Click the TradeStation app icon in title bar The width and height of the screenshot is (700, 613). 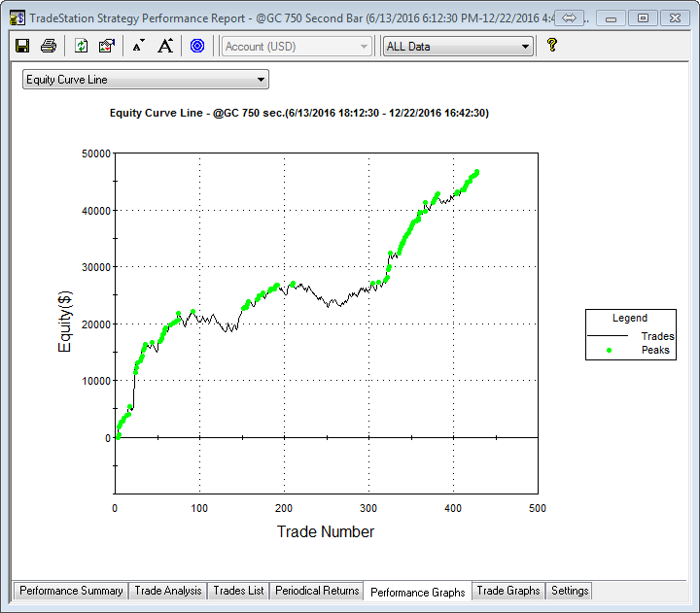point(17,18)
